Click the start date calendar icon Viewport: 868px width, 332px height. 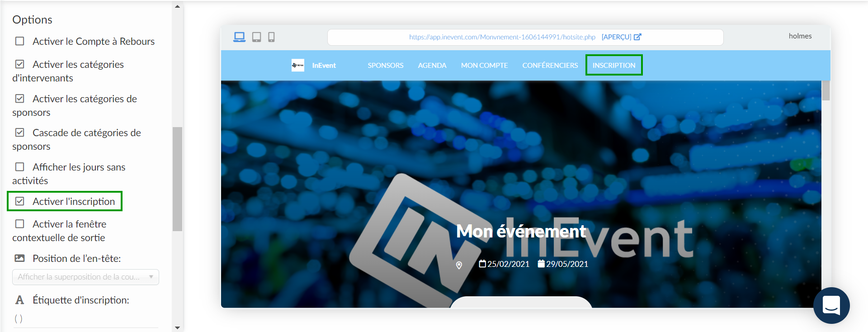pos(482,264)
